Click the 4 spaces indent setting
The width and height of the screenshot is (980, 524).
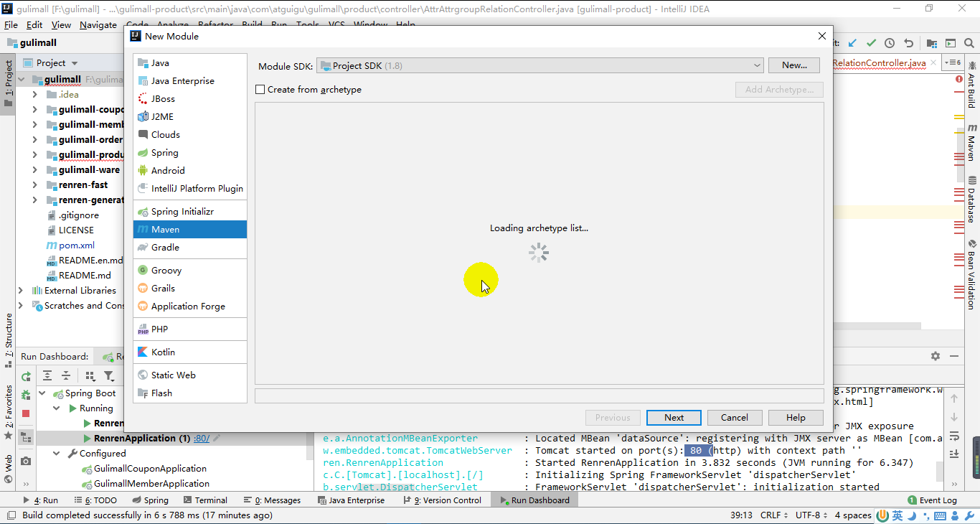(x=852, y=515)
